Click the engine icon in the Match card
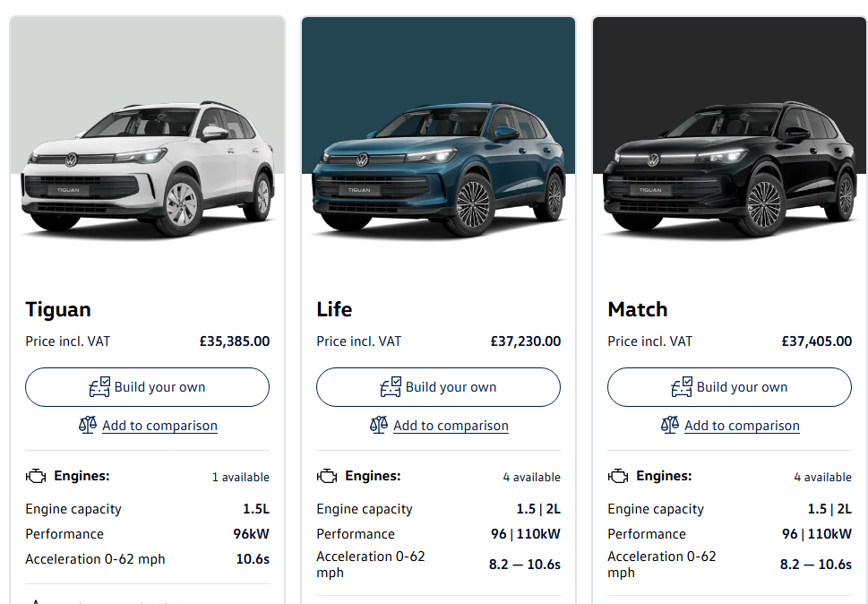 point(618,477)
